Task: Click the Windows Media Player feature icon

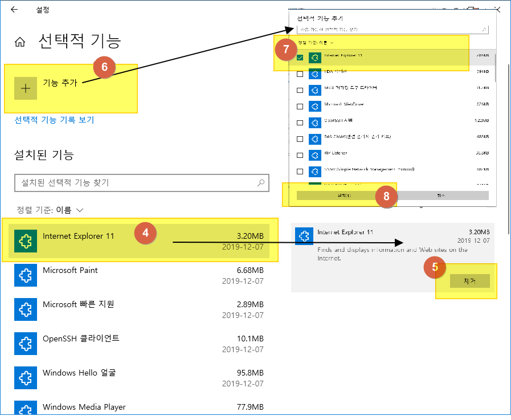Action: pyautogui.click(x=26, y=407)
